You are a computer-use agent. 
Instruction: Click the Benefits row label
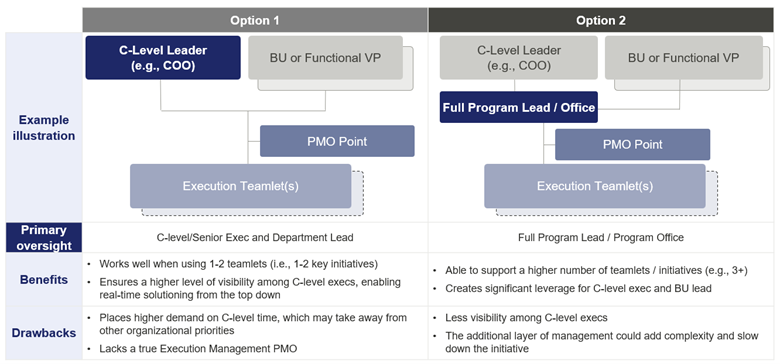click(x=44, y=279)
